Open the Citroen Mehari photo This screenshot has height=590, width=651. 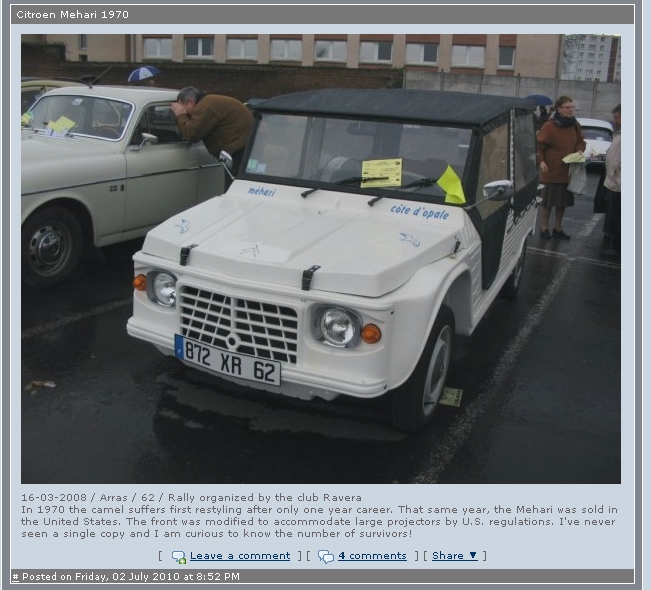click(x=321, y=259)
